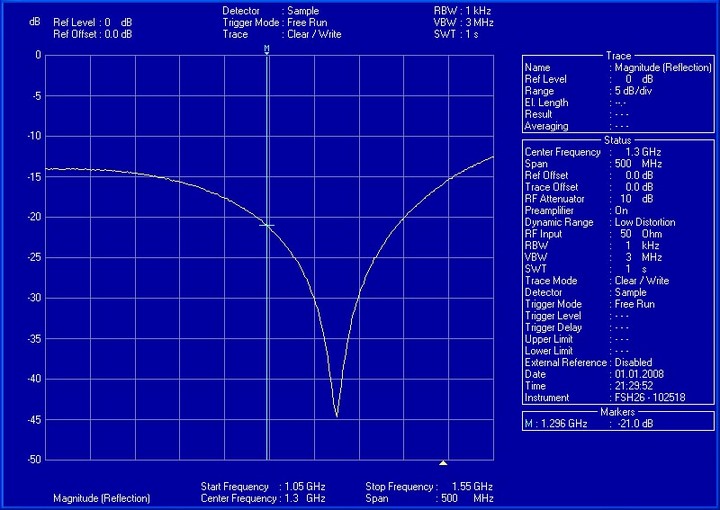720x510 pixels.
Task: Click the Name row 'Magnitude (Reflection)' in Trace panel
Action: pyautogui.click(x=618, y=67)
